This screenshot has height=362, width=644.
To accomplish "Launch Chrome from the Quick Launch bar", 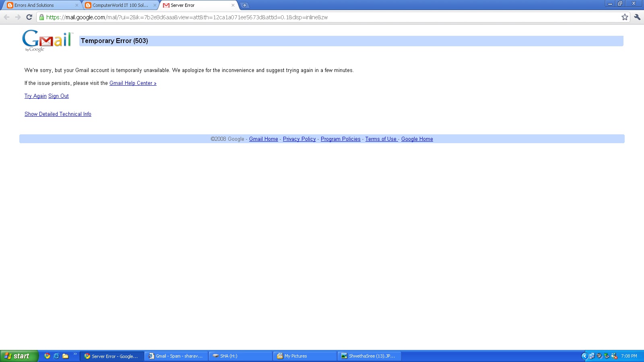I will click(x=47, y=356).
